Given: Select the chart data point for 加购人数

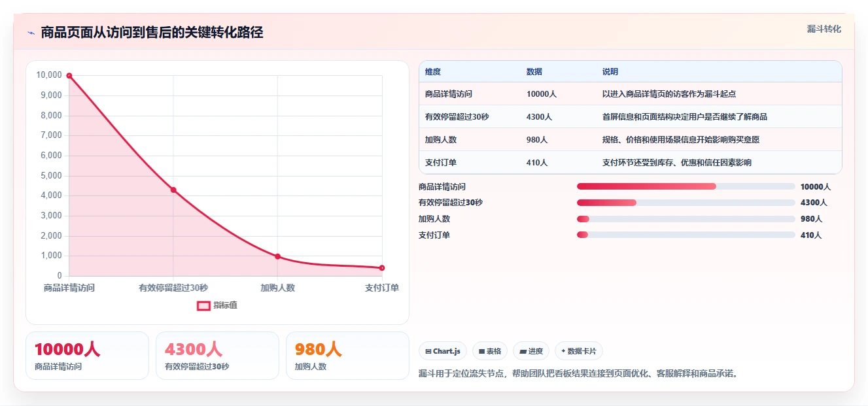Looking at the screenshot, I should coord(277,256).
